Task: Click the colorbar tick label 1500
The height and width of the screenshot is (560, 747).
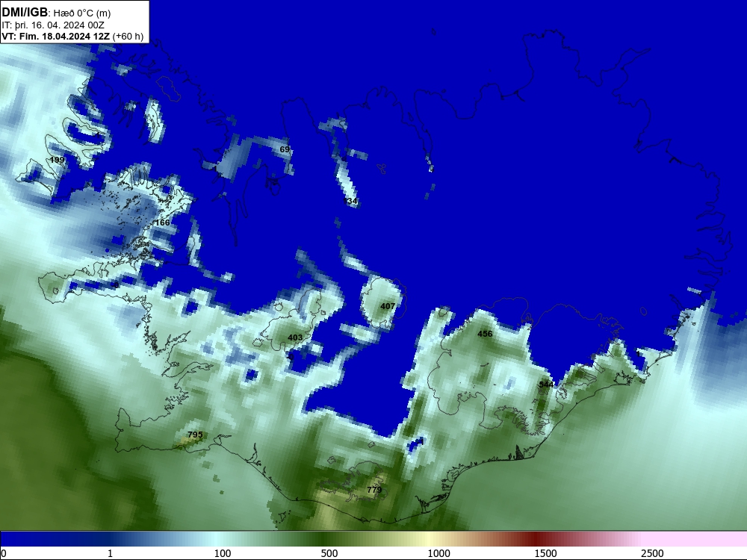Action: (545, 553)
